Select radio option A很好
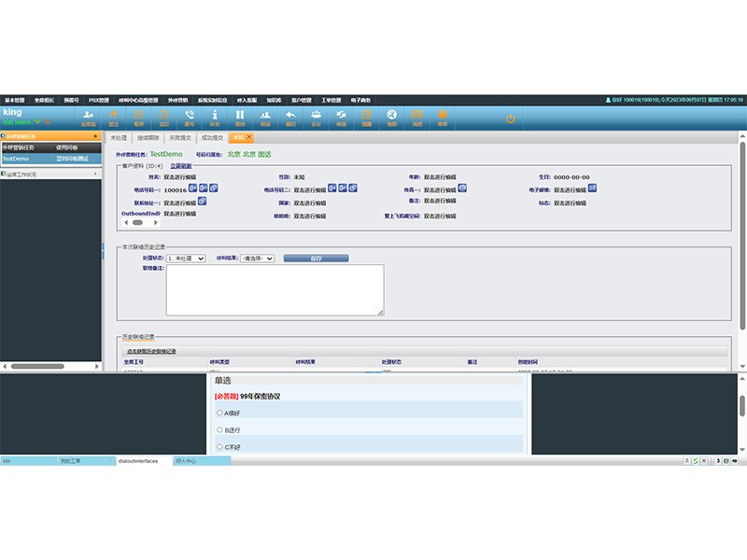The width and height of the screenshot is (747, 560). click(219, 413)
